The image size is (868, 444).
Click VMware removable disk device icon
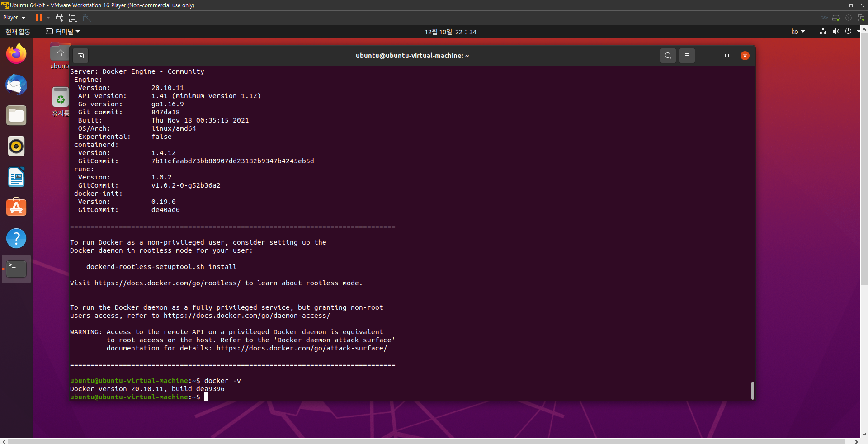pyautogui.click(x=836, y=18)
